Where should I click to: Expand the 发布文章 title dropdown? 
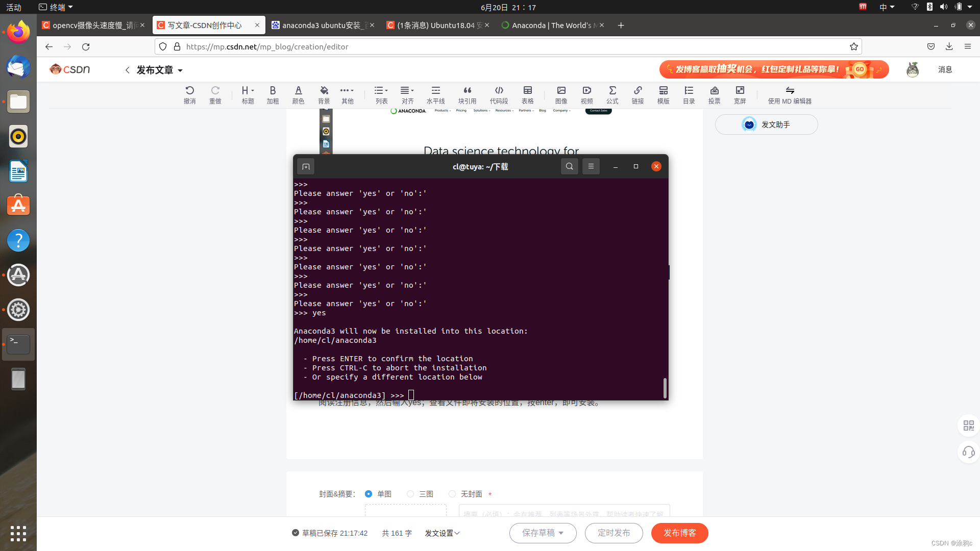[x=159, y=70]
